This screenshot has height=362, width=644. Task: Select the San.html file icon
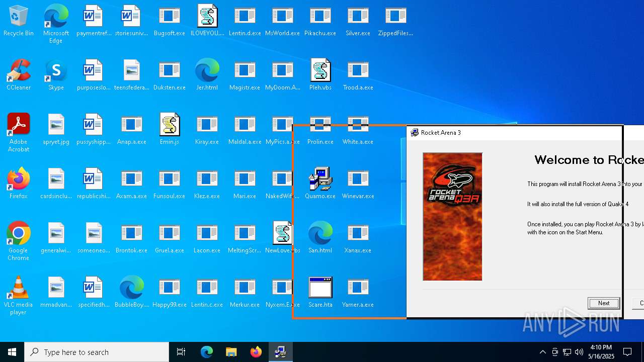click(x=320, y=238)
